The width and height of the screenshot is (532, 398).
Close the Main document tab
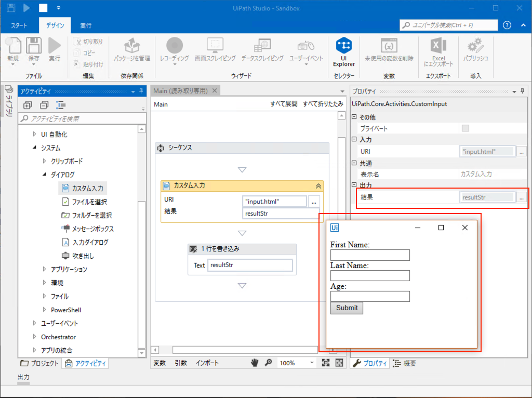tap(215, 90)
